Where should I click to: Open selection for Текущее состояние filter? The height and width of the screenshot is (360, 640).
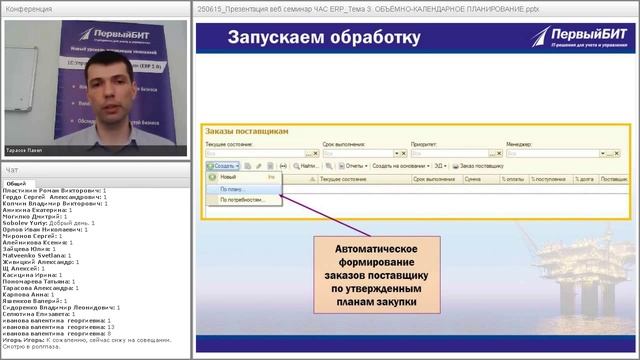309,153
